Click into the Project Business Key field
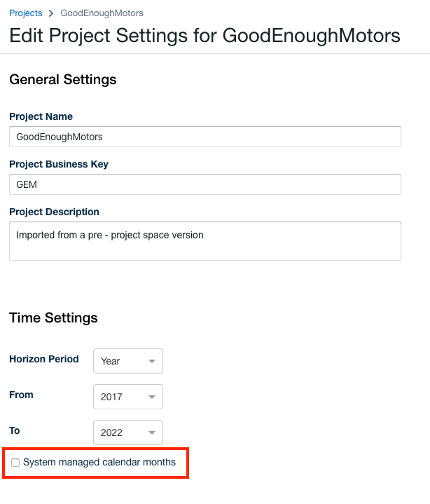 tap(204, 184)
